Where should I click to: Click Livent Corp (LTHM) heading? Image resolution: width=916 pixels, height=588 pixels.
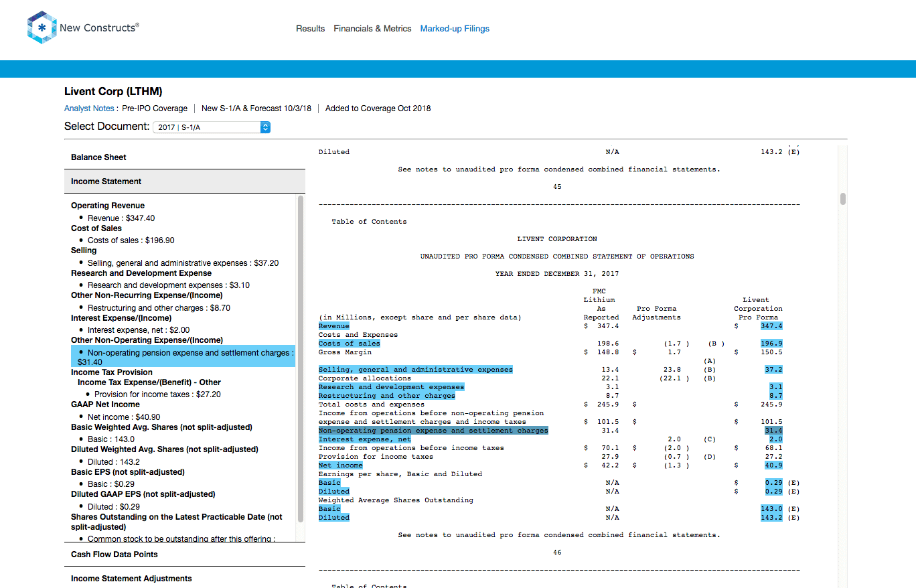tap(113, 92)
